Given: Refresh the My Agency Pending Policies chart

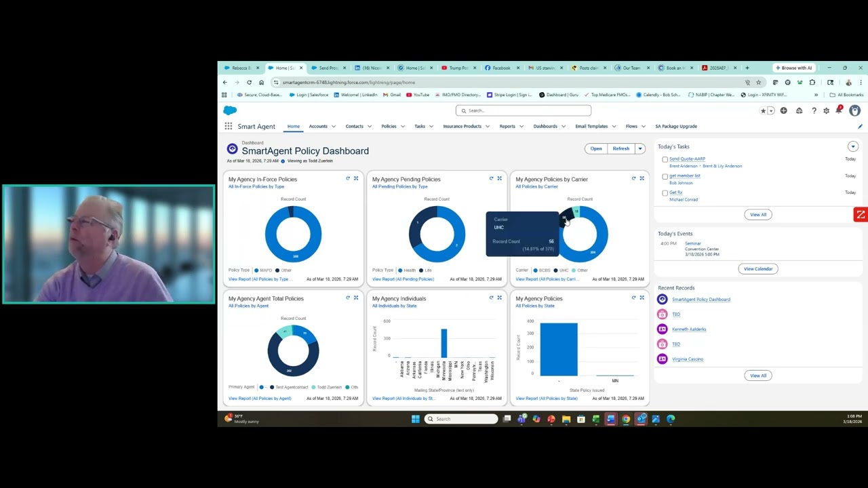Looking at the screenshot, I should (492, 179).
